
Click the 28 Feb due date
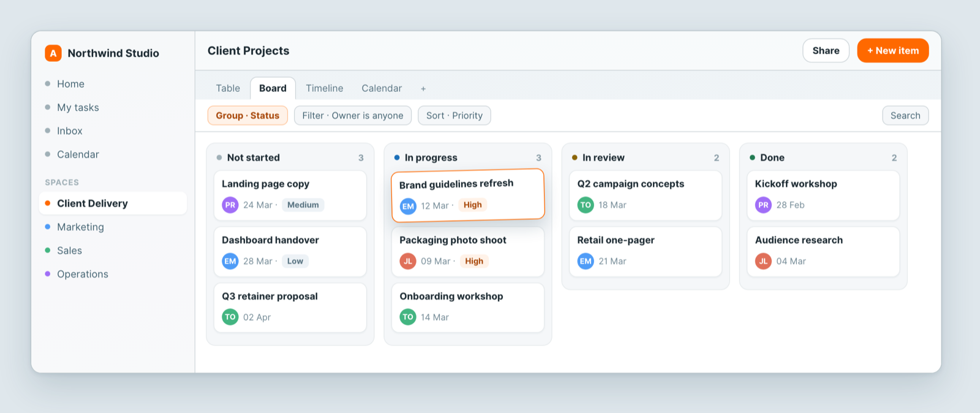790,205
